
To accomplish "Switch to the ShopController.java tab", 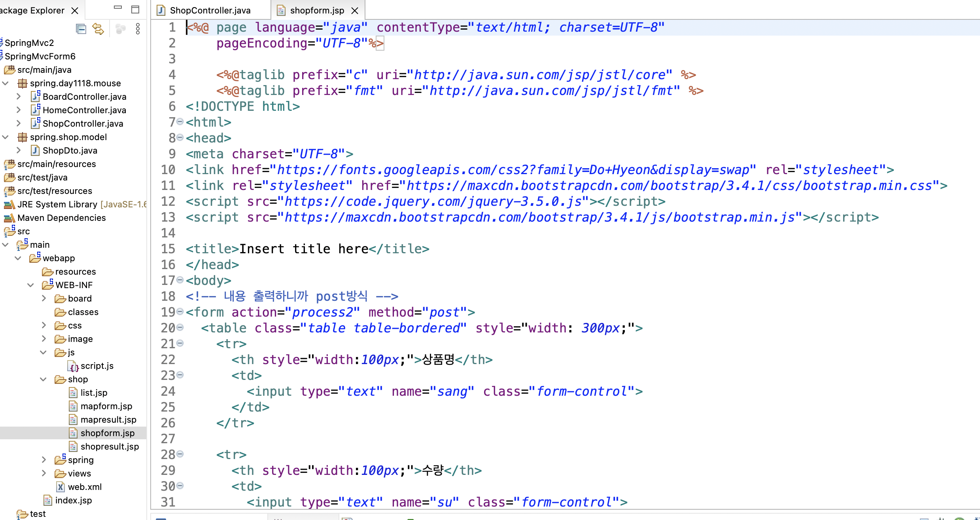I will (x=210, y=11).
